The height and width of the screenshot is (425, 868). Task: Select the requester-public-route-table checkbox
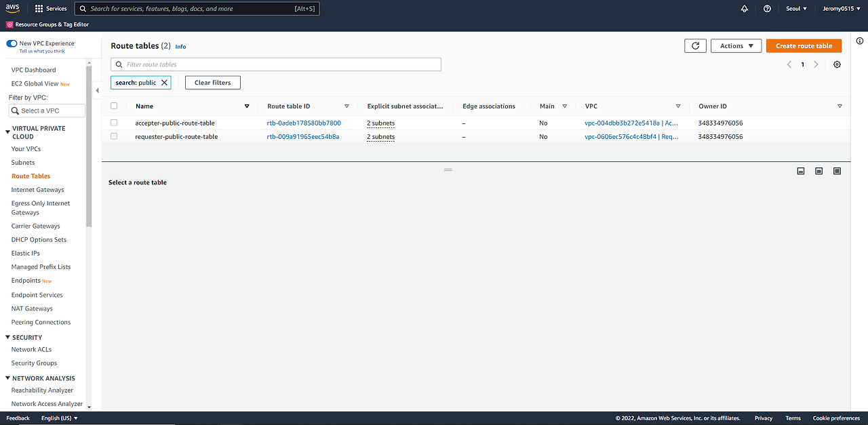click(x=114, y=136)
